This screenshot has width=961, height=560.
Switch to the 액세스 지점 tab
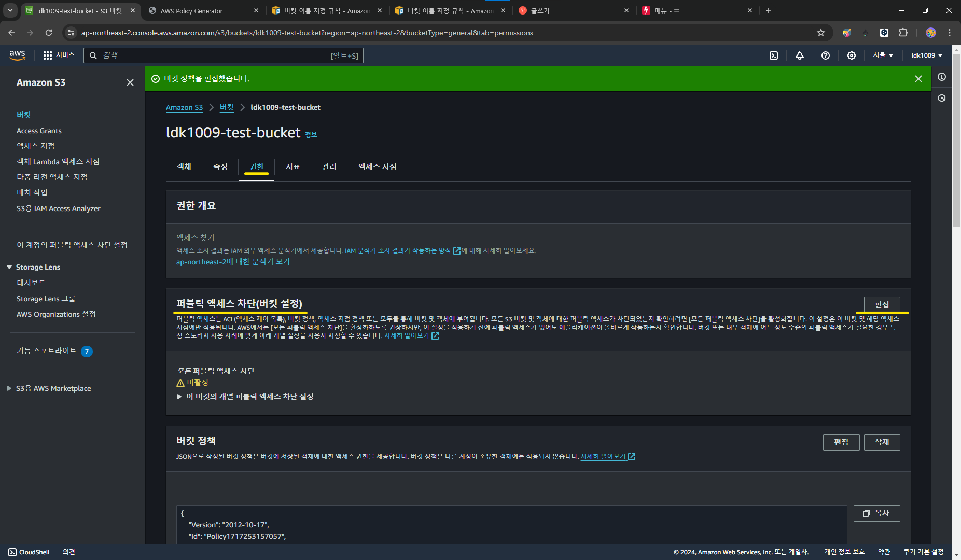click(378, 167)
